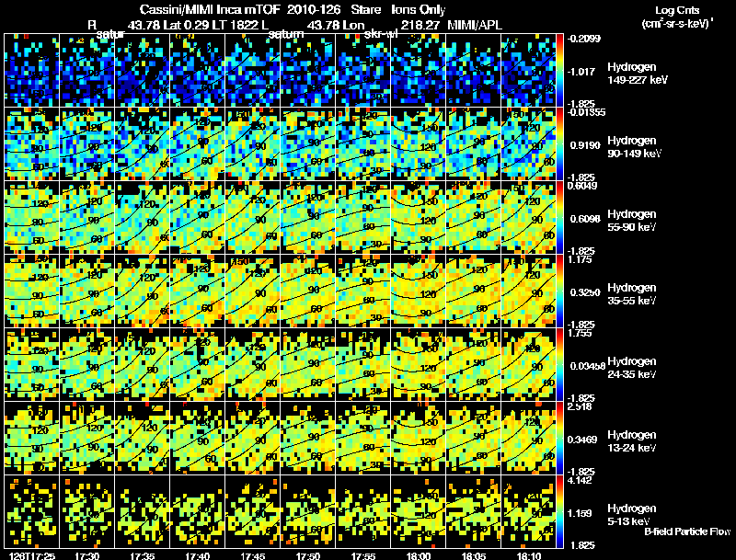Select the 18:00 time axis label
The image size is (736, 560).
click(x=419, y=555)
